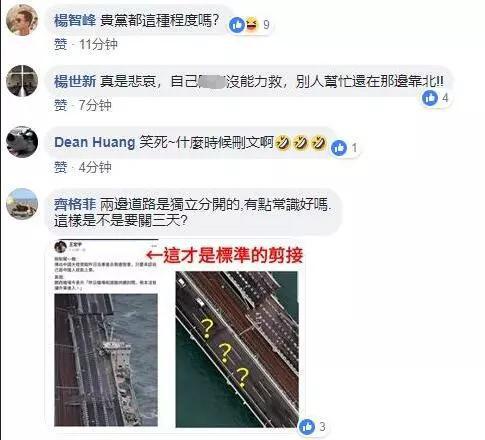Image resolution: width=485 pixels, height=440 pixels.
Task: Enlarge the attached bridge comparison image
Action: point(177,334)
